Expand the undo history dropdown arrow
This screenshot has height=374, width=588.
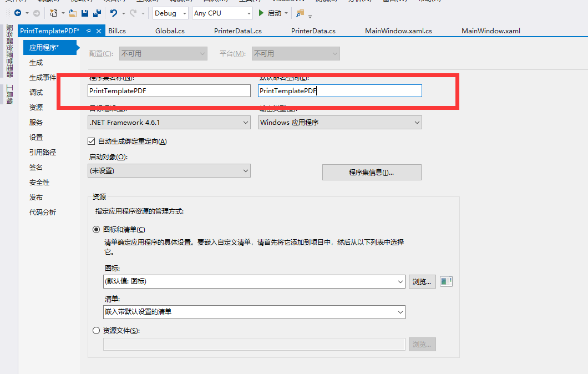pos(123,13)
